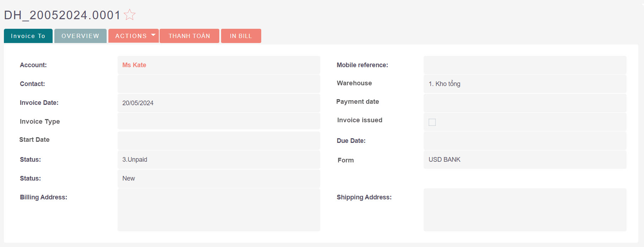Click inside the Shipping Address box

pyautogui.click(x=525, y=210)
